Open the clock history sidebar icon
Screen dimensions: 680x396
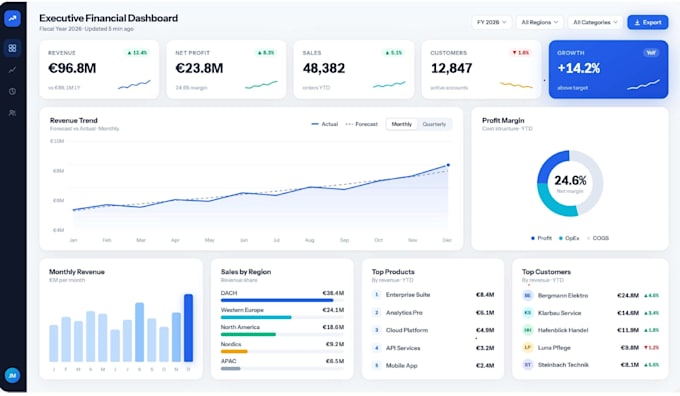click(x=12, y=92)
